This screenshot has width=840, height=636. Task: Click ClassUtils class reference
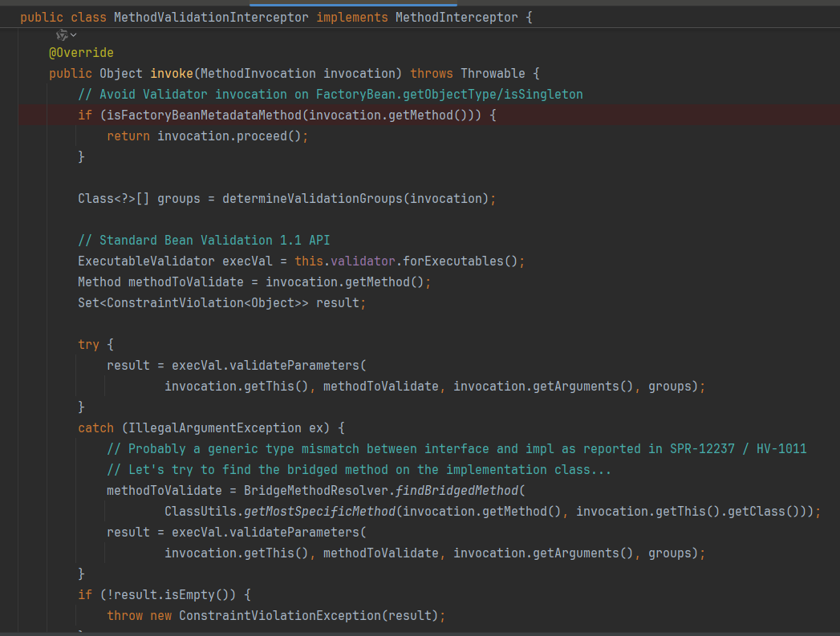coord(201,512)
